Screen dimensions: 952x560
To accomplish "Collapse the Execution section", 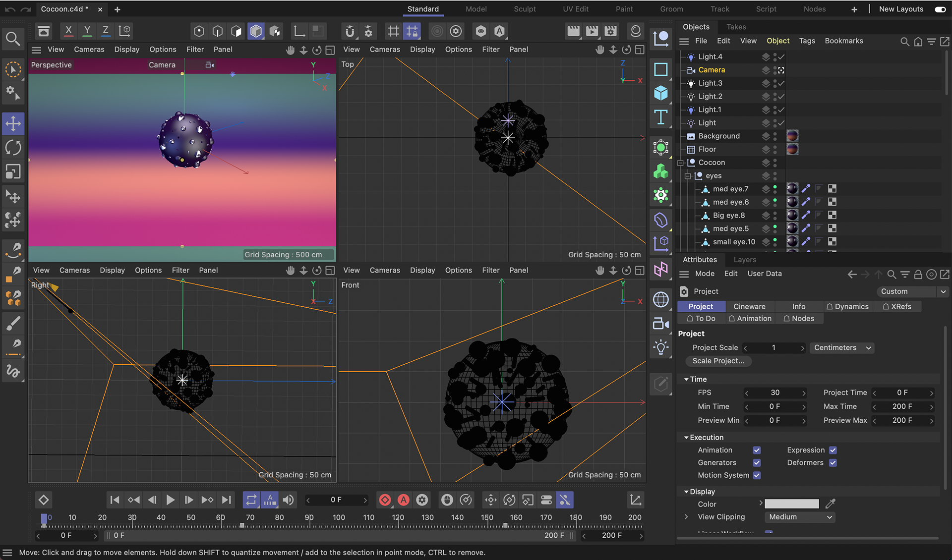I will pos(686,438).
